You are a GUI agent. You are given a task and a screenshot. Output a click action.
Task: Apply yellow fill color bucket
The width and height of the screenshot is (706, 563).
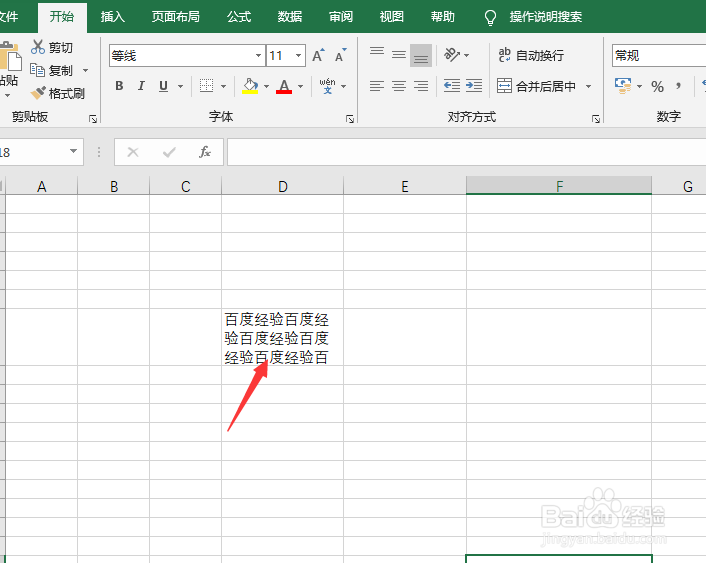[250, 86]
